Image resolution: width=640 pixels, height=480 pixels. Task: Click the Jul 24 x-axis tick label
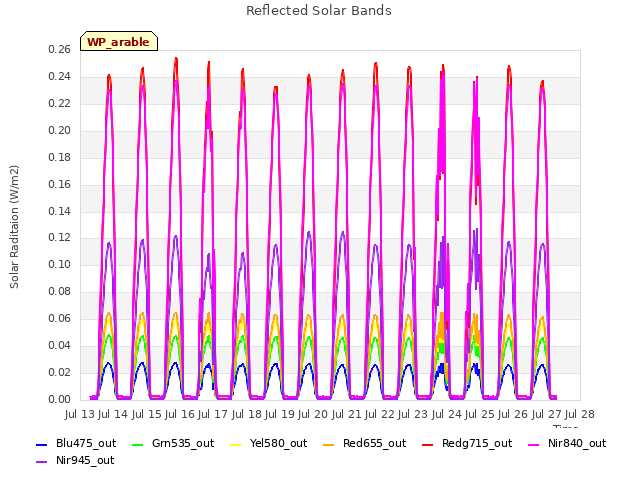[x=447, y=414]
